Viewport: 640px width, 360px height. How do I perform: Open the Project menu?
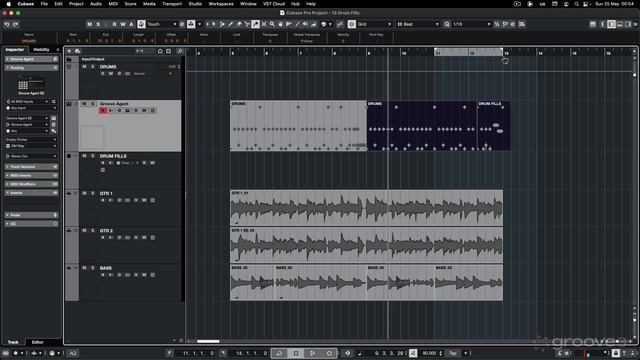(x=76, y=4)
